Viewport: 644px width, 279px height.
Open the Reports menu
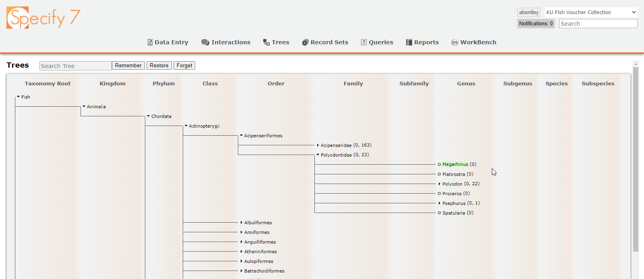pos(423,42)
